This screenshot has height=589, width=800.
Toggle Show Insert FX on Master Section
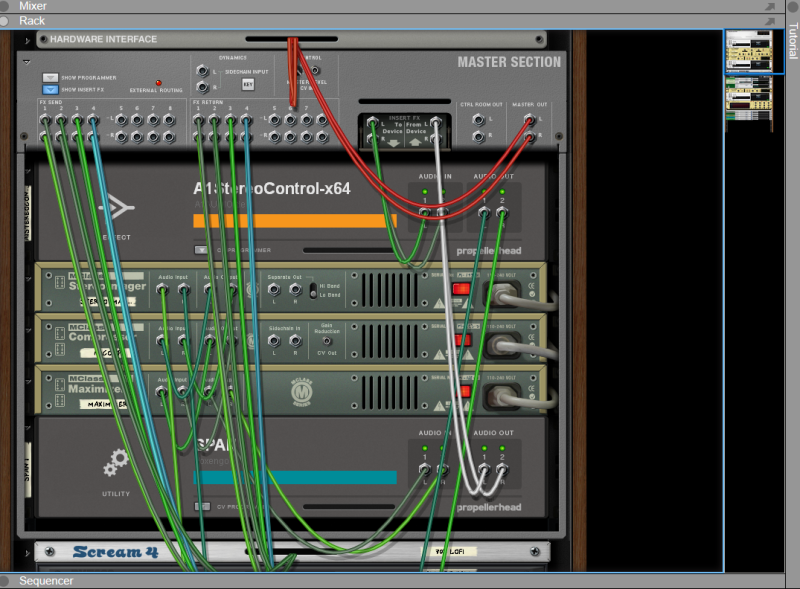(x=50, y=90)
